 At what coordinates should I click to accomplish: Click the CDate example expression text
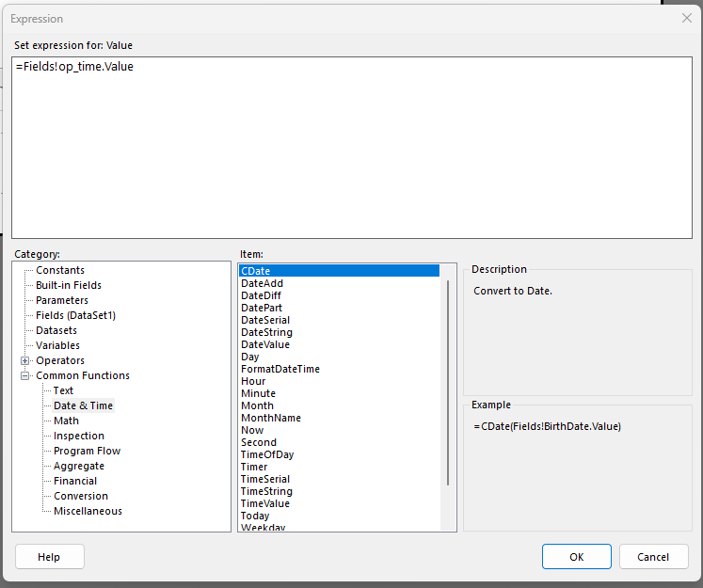[547, 426]
